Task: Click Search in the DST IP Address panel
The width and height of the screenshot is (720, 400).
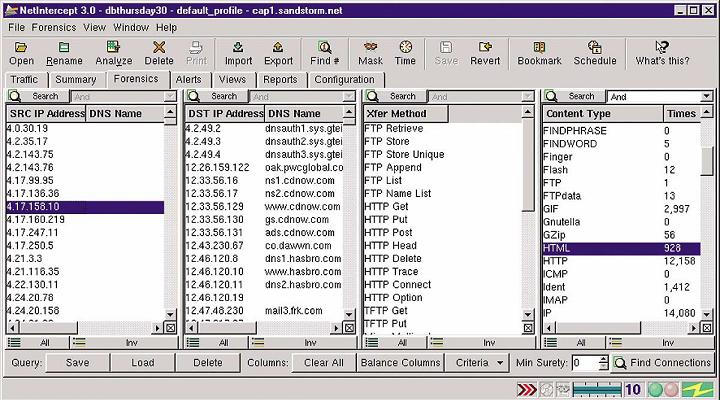Action: pyautogui.click(x=216, y=96)
